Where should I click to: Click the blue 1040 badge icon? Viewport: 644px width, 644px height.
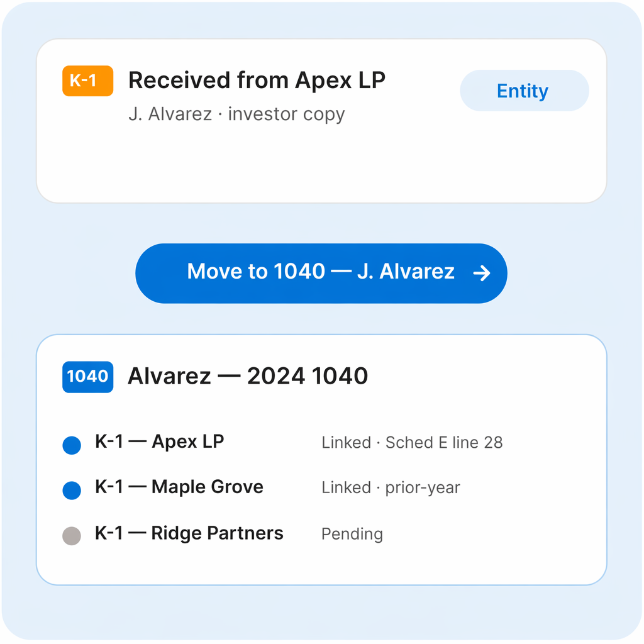(x=87, y=377)
